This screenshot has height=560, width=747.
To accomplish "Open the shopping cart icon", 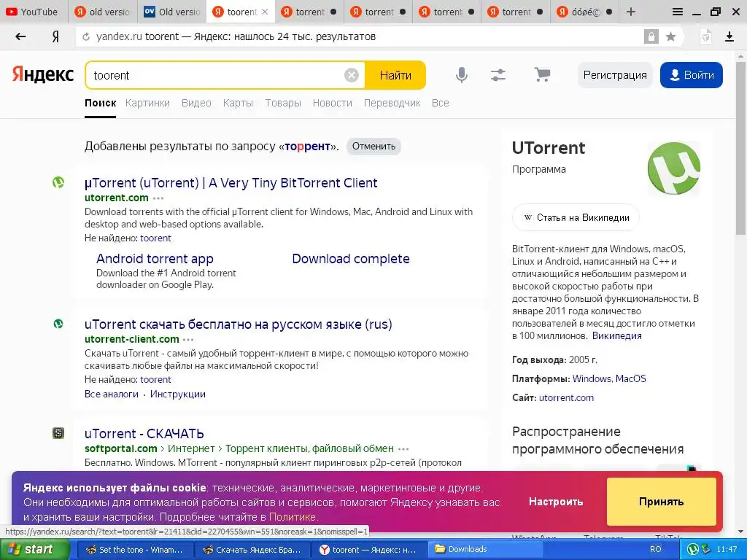I will point(542,74).
